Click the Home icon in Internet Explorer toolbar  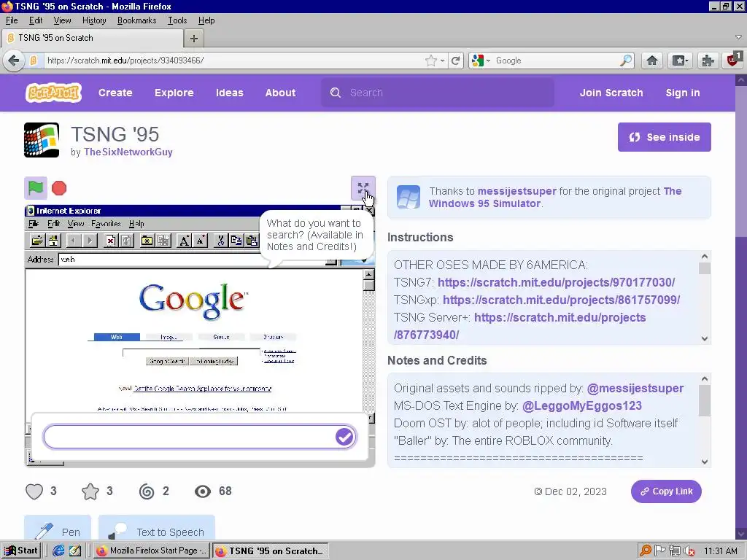point(53,241)
